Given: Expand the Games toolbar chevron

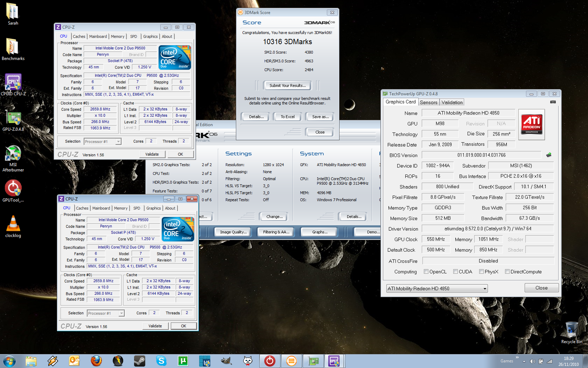Looking at the screenshot, I should [517, 357].
